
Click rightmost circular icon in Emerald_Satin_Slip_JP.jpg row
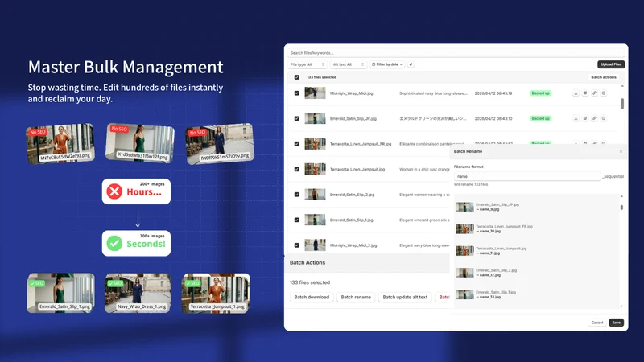604,118
